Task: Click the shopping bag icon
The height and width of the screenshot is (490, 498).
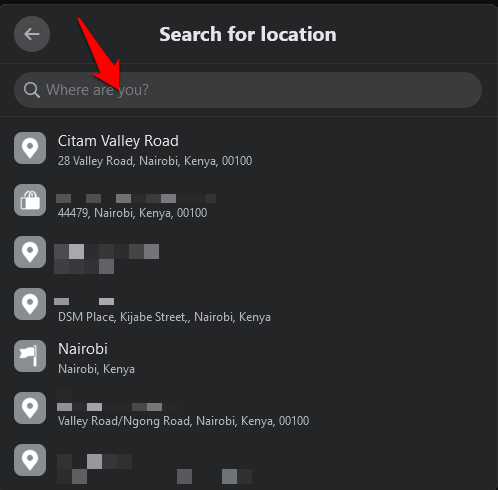Action: pos(30,200)
